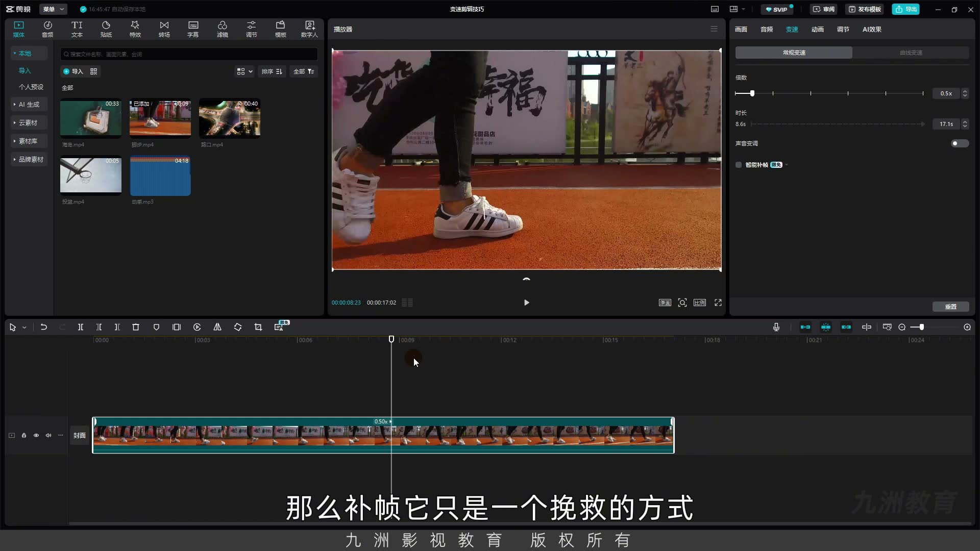
Task: Click the crop tool icon
Action: (x=258, y=327)
